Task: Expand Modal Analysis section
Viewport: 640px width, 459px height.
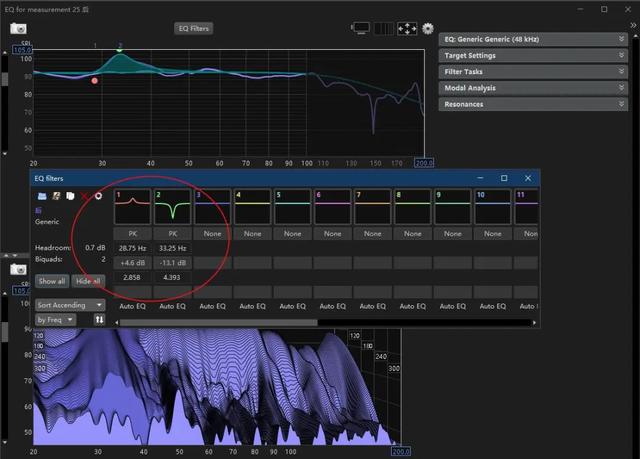Action: point(533,88)
